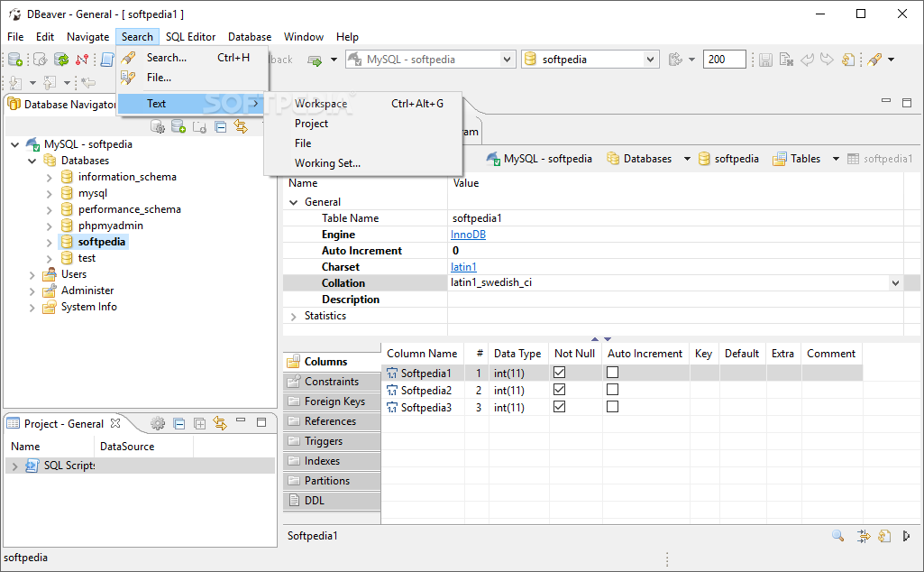Open the MySQL - softpedia connection dropdown
The width and height of the screenshot is (924, 572).
507,60
